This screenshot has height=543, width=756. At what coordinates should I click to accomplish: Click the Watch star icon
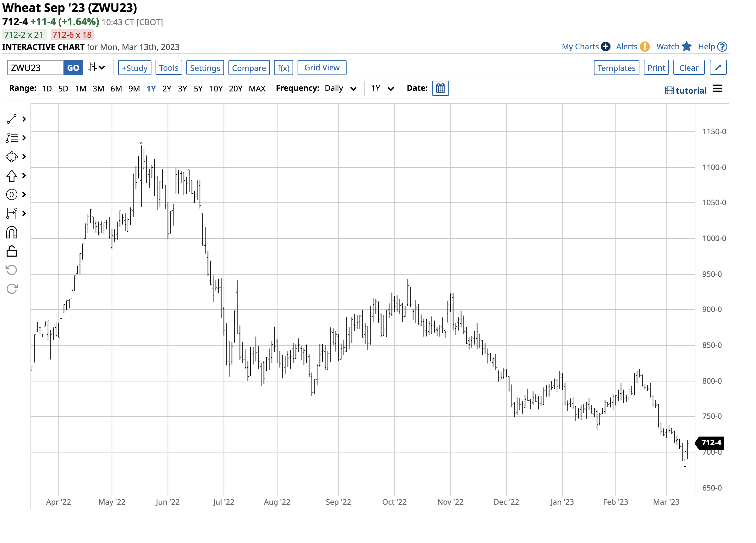click(x=686, y=47)
